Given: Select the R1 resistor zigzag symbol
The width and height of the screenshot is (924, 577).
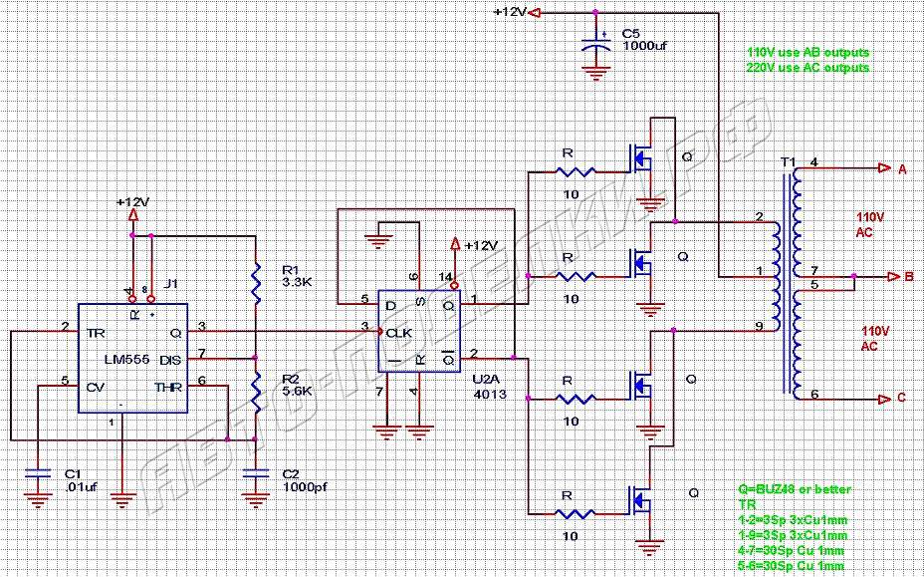Looking at the screenshot, I should coord(255,283).
